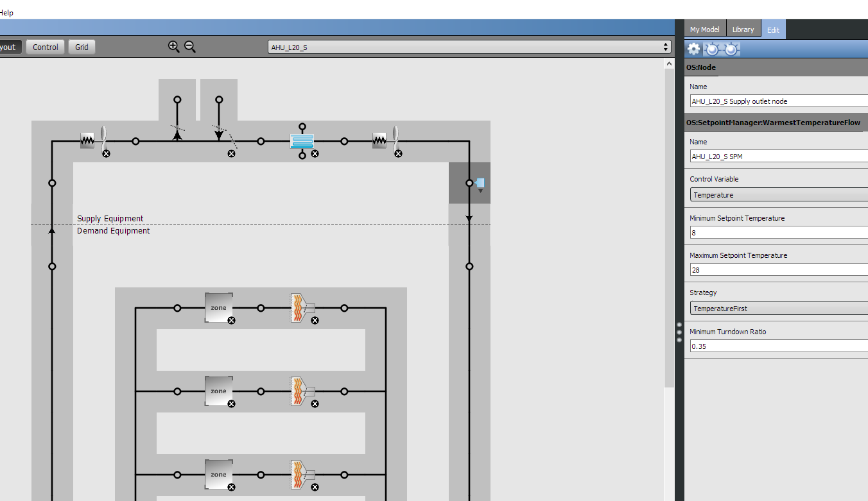
Task: Click the lightbulb icon right beside the gear
Action: (712, 49)
